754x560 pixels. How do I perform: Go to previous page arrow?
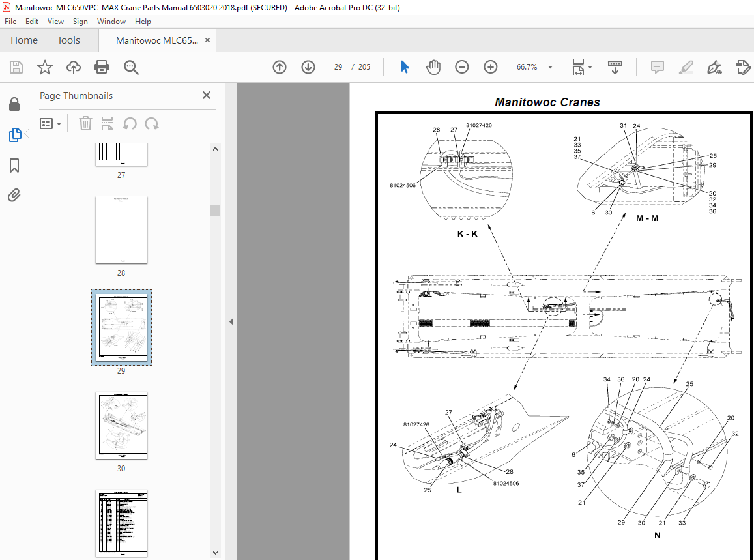[280, 67]
